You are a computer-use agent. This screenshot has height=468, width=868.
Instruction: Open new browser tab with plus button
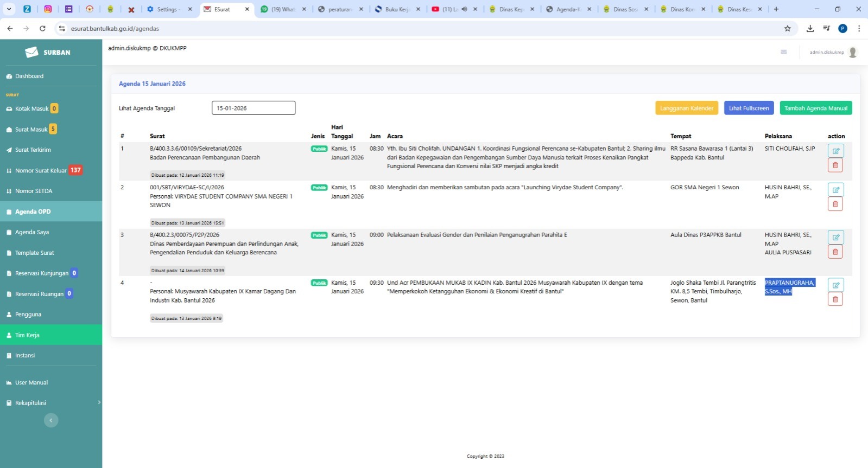pyautogui.click(x=776, y=9)
